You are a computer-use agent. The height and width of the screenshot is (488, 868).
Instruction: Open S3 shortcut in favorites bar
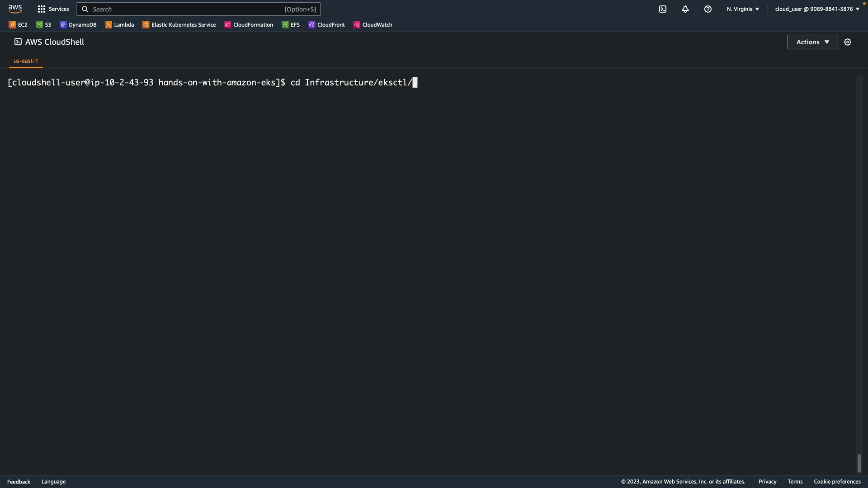pyautogui.click(x=44, y=25)
